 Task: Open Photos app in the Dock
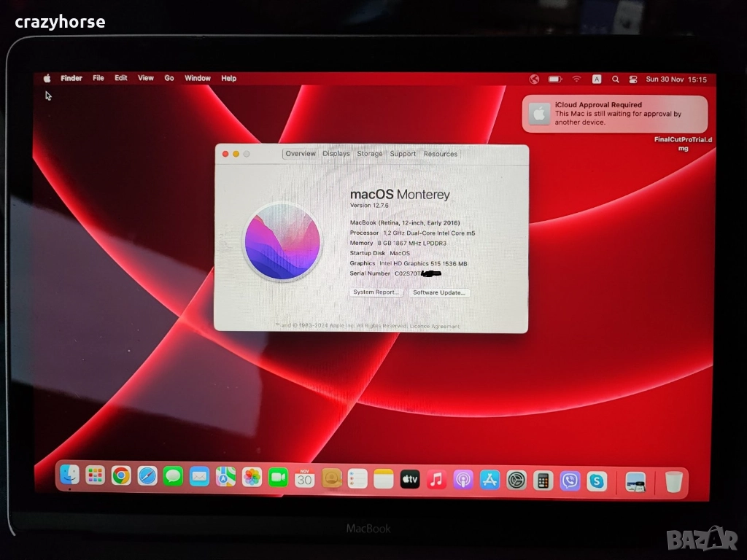(252, 478)
